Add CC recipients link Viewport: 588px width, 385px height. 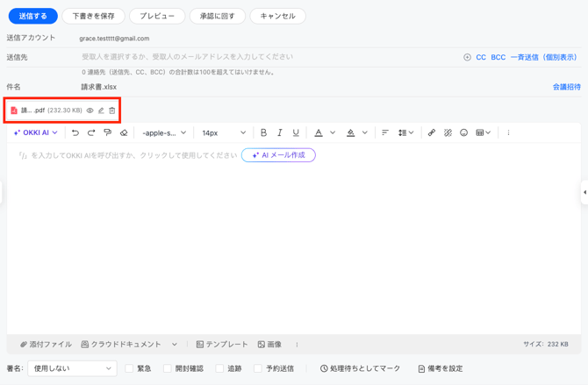[481, 57]
